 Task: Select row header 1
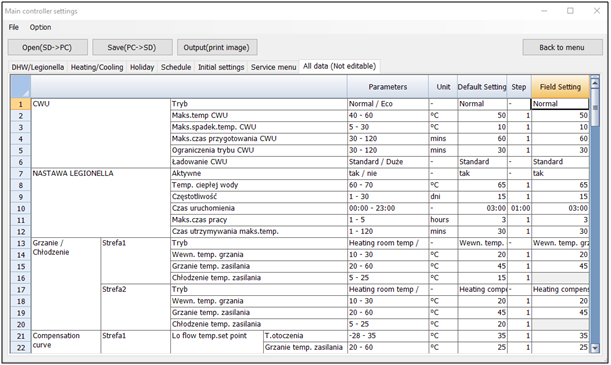coord(21,104)
